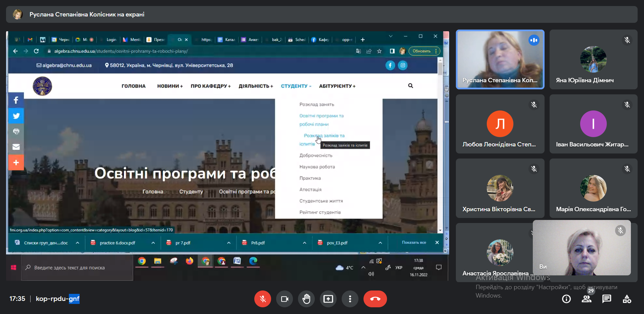Expand ПРО КАФЕДРУ menu

pyautogui.click(x=211, y=86)
